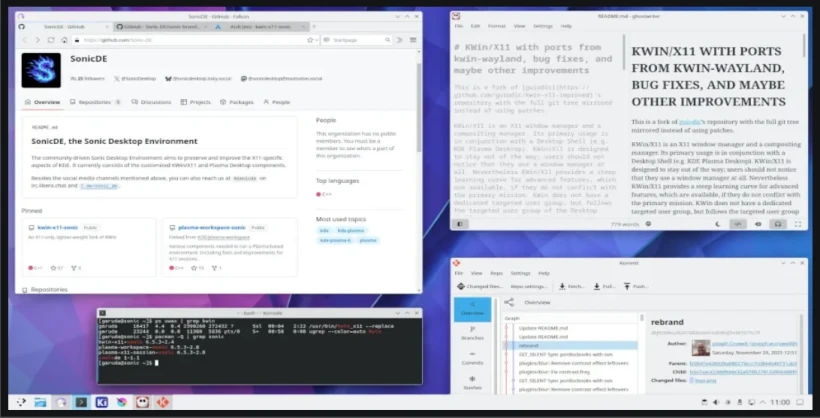The width and height of the screenshot is (820, 418).
Task: Open Repo settings in Kommit toolbar
Action: (528, 286)
